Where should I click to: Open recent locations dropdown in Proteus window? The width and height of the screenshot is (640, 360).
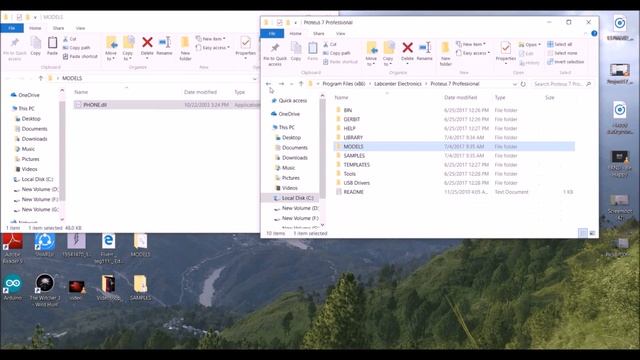[x=291, y=84]
